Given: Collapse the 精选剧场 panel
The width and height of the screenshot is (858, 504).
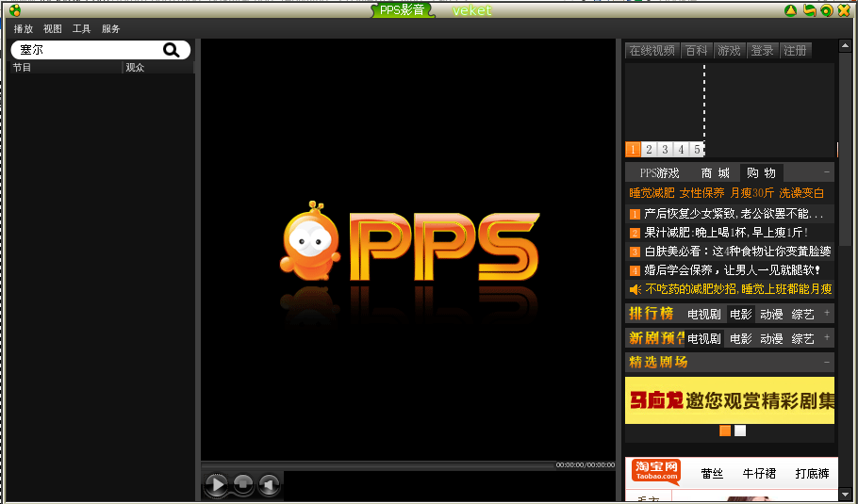Looking at the screenshot, I should 827,362.
